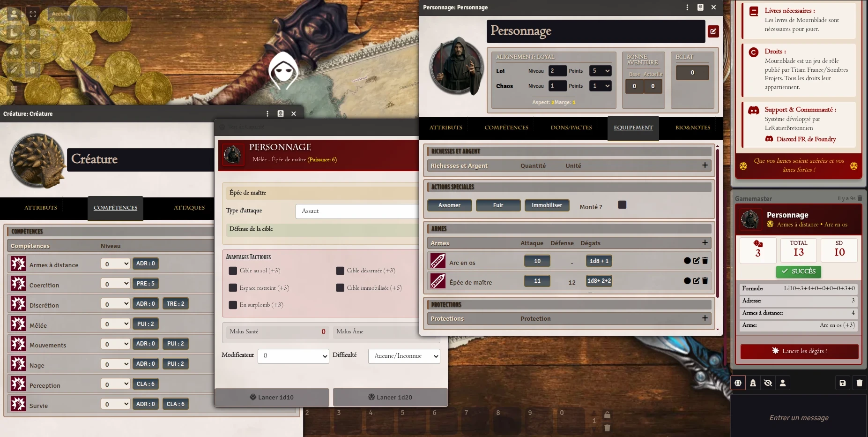
Task: Click the Épée de maître weapon icon
Action: coord(438,281)
